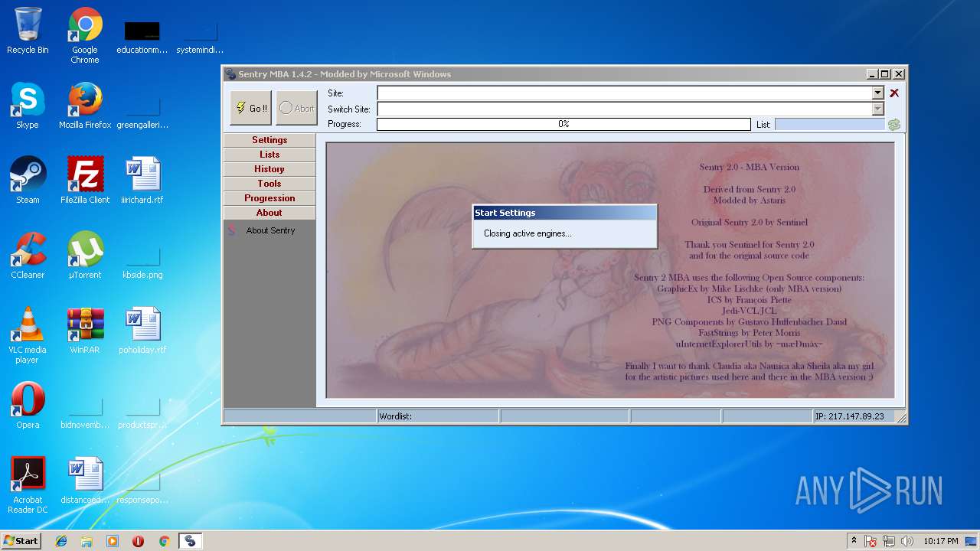Open productspr desktop file
This screenshot has width=980, height=551.
point(142,412)
